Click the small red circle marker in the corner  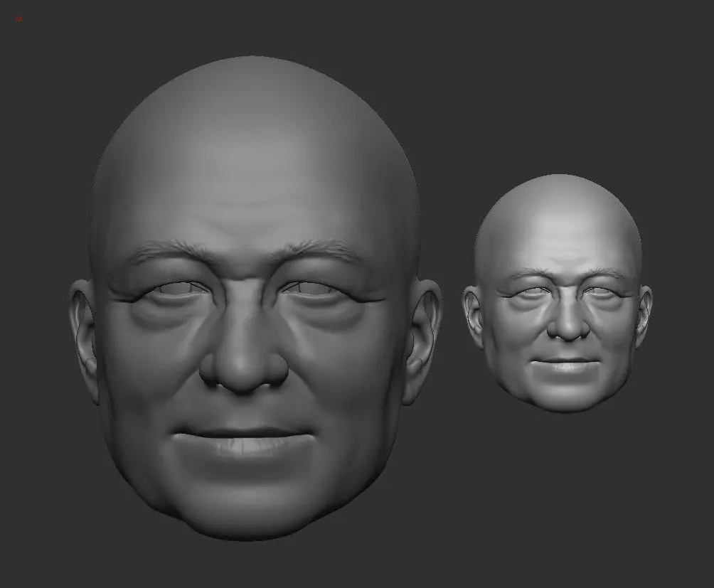tap(18, 18)
